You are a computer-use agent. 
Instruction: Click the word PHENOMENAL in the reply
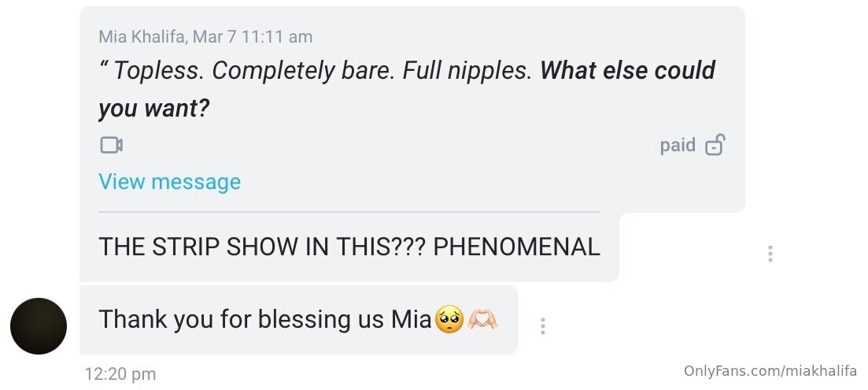516,247
